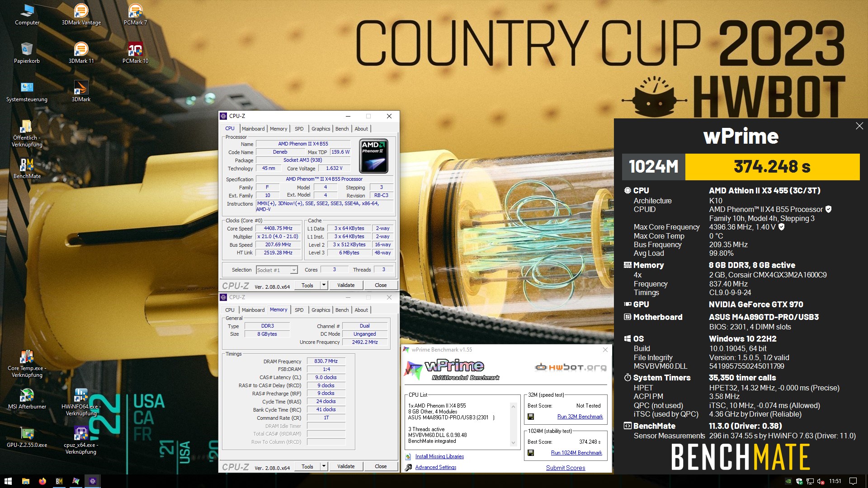Close the BenchMate wPrime result panel

[x=859, y=126]
